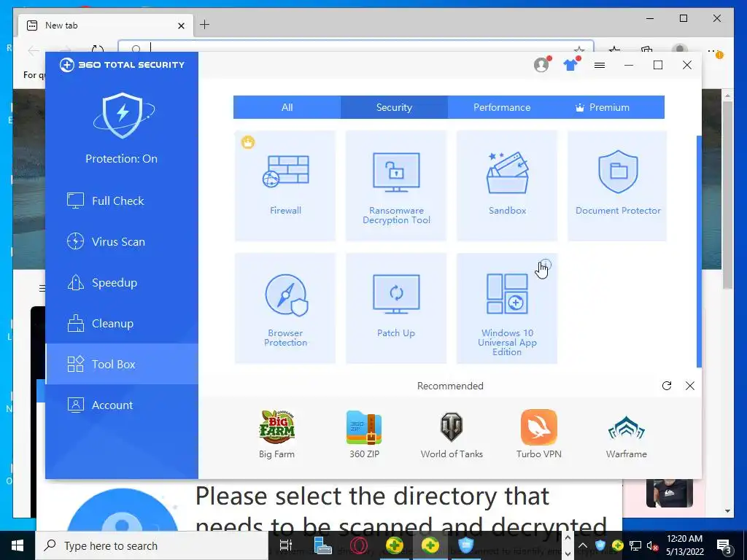Select 360 ZIP recommended app

click(x=365, y=434)
